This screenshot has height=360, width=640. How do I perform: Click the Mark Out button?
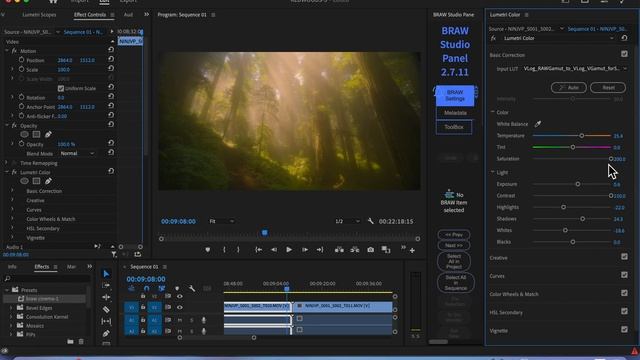tap(238, 250)
